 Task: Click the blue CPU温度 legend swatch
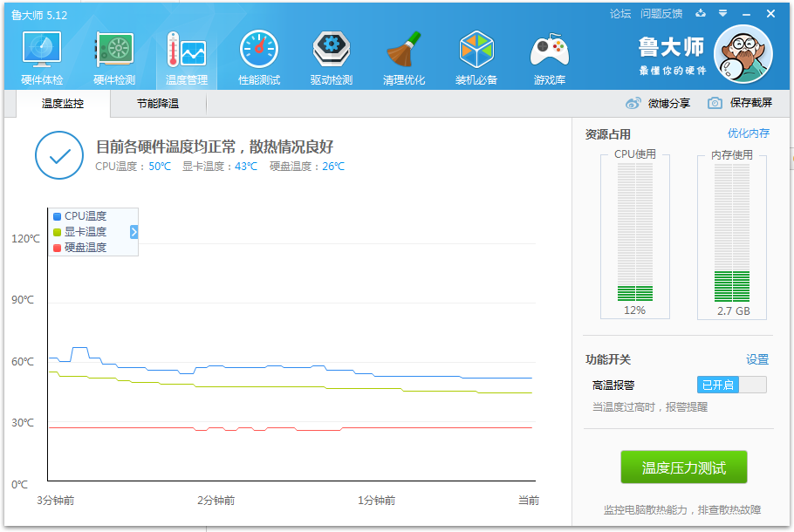(x=58, y=216)
